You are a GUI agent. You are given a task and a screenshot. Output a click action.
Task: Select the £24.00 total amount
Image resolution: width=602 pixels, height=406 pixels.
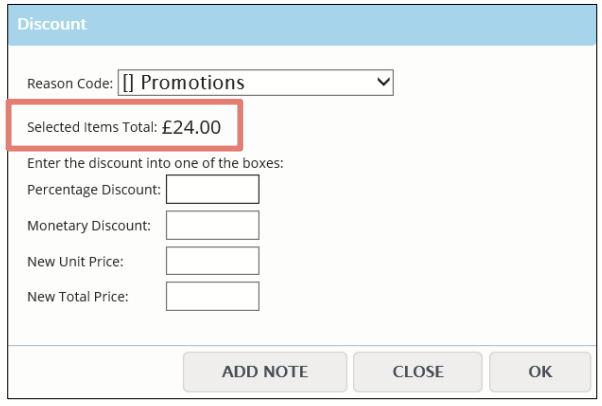click(x=191, y=127)
